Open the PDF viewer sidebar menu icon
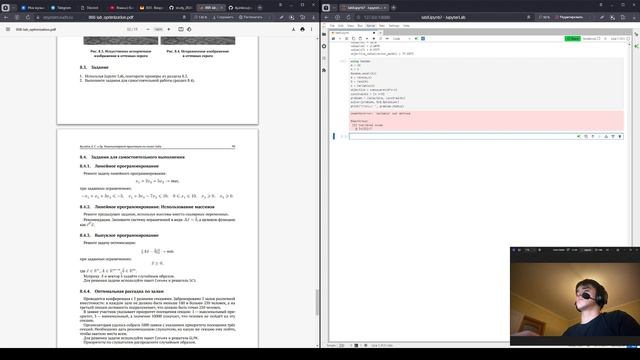Viewport: 640px width, 360px height. coord(8,29)
